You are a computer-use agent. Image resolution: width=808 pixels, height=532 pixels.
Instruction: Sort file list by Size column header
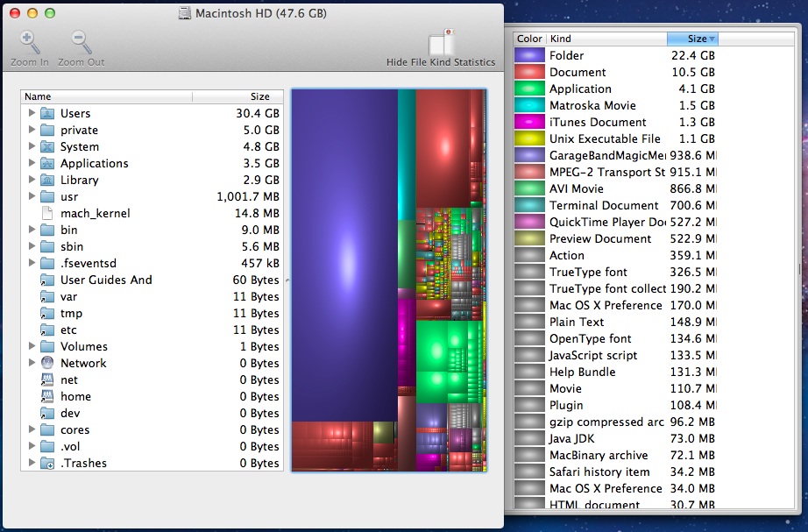pyautogui.click(x=238, y=96)
